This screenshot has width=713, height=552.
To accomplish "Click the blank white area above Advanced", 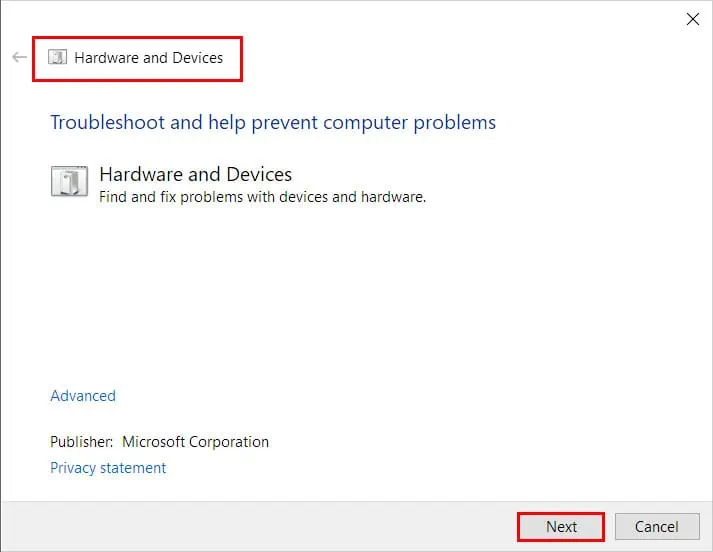I will click(x=355, y=296).
